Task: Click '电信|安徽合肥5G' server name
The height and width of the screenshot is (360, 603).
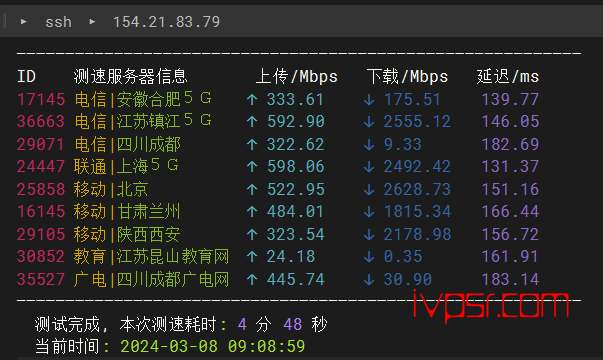Action: pos(143,99)
